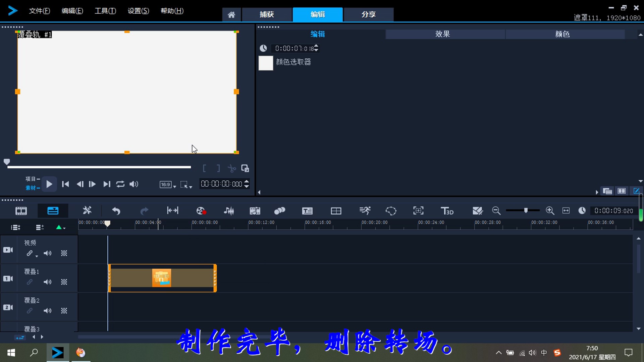The height and width of the screenshot is (362, 644).
Task: Zoom in the timeline
Action: tap(550, 211)
